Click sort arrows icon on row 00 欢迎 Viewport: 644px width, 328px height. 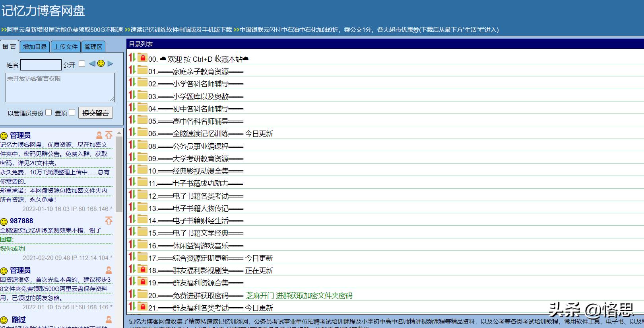point(132,58)
